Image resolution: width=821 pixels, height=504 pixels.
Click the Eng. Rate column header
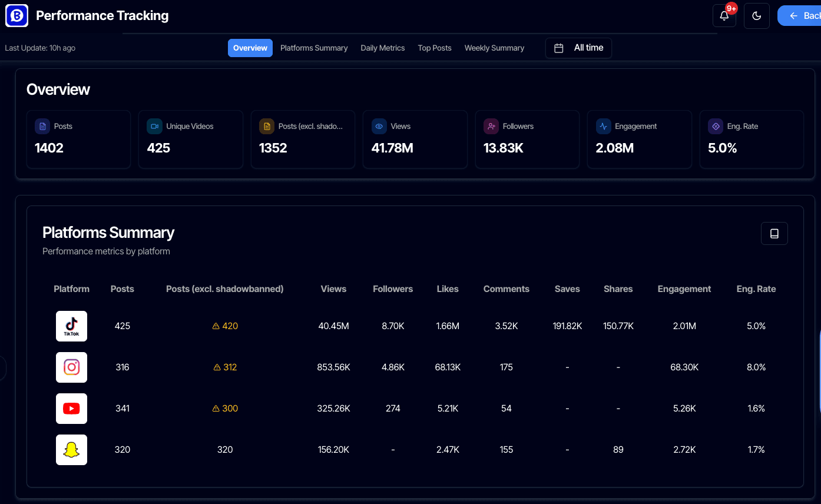coord(756,289)
